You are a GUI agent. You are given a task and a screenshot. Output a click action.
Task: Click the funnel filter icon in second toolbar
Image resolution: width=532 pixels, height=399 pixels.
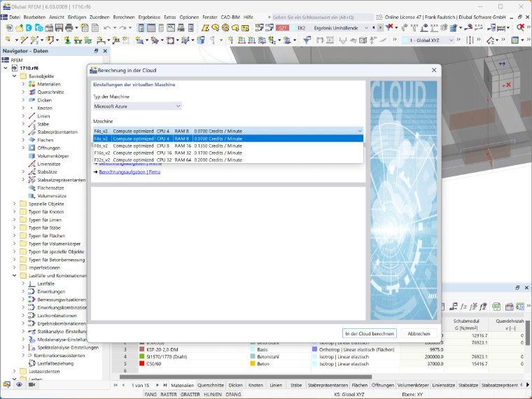[x=307, y=41]
